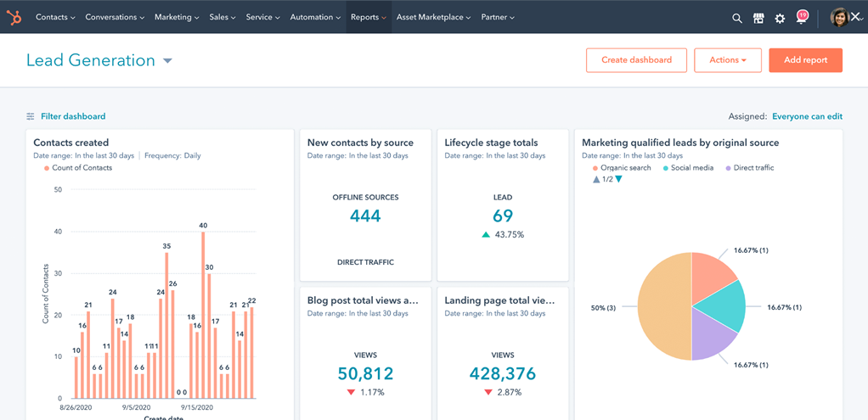868x420 pixels.
Task: Expand the Contacts navigation menu
Action: pos(55,17)
